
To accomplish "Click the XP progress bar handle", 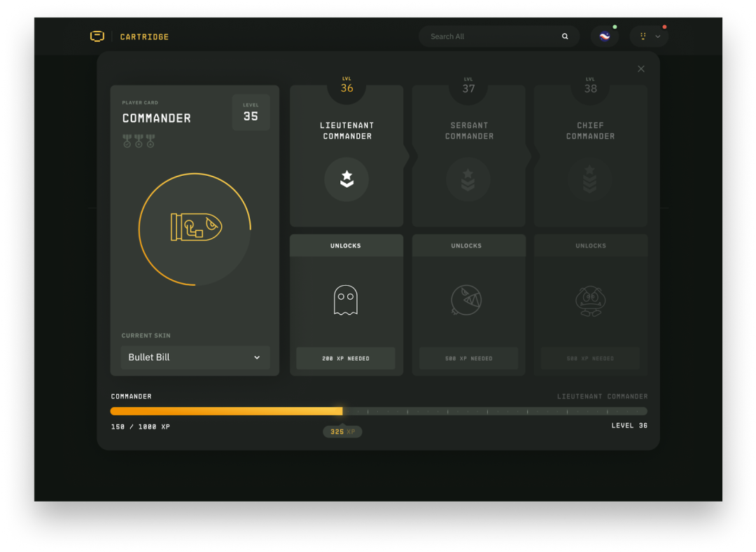I will [x=342, y=411].
